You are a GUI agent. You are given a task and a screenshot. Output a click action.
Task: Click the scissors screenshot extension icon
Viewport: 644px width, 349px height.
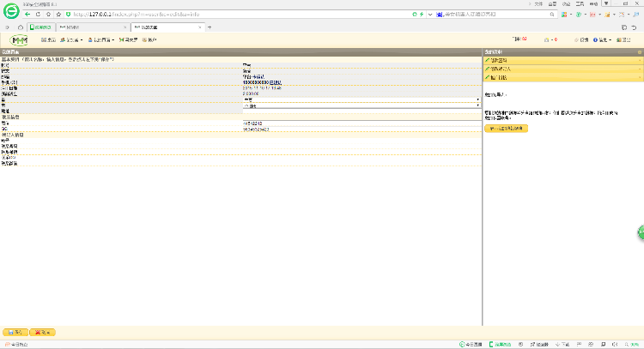point(622,15)
